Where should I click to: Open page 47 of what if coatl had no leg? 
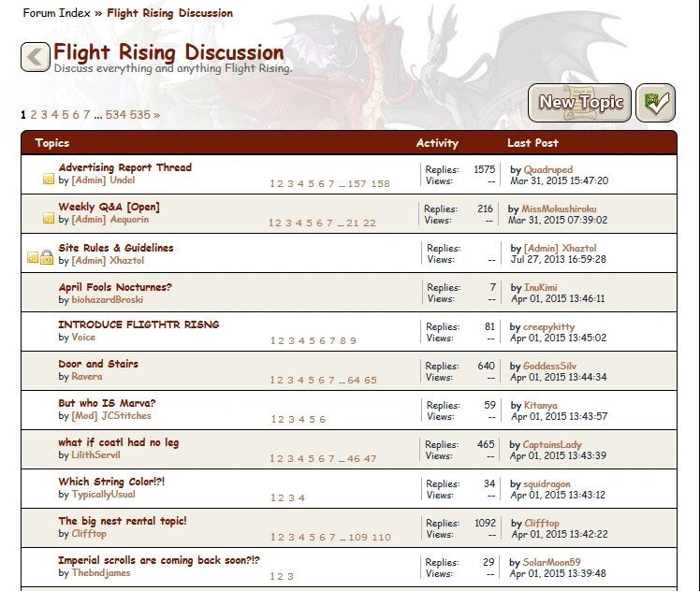pos(371,459)
